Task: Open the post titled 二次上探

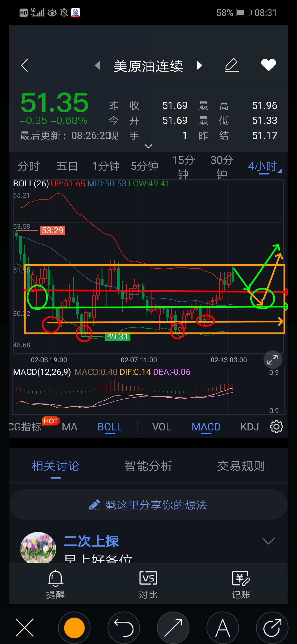Action: tap(91, 541)
